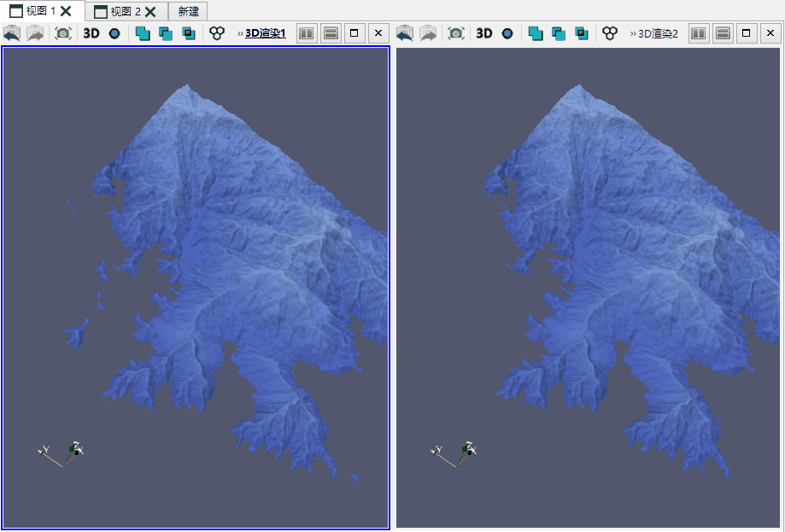Redo camera change in 3D渲染2 view
Screen dimensions: 785x532
(428, 33)
